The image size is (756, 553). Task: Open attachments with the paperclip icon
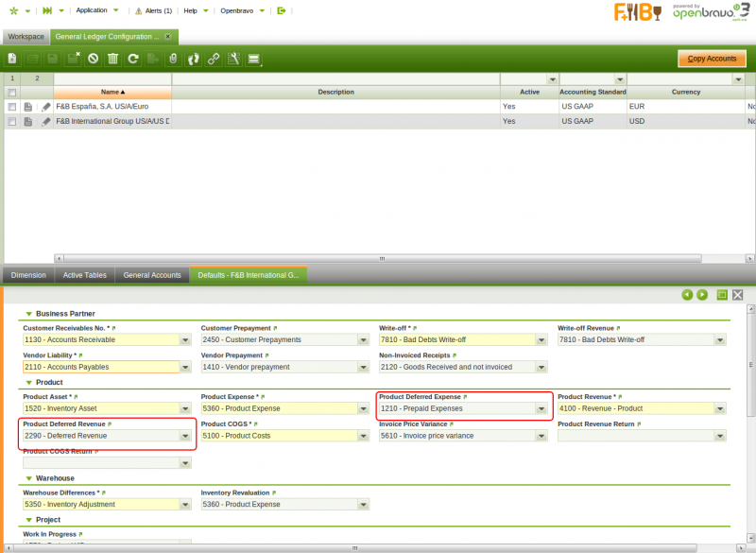pos(173,59)
